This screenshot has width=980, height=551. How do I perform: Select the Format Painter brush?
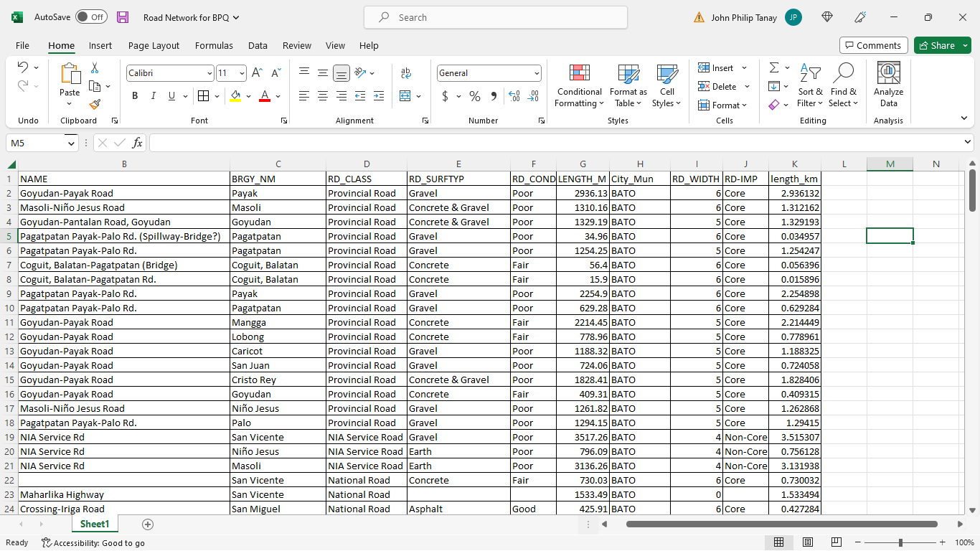point(95,104)
